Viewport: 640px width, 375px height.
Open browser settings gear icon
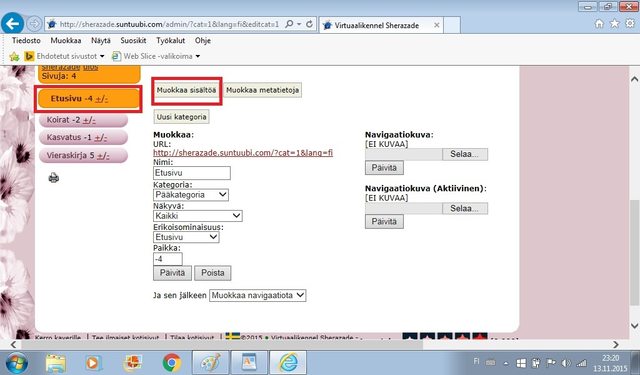point(630,24)
